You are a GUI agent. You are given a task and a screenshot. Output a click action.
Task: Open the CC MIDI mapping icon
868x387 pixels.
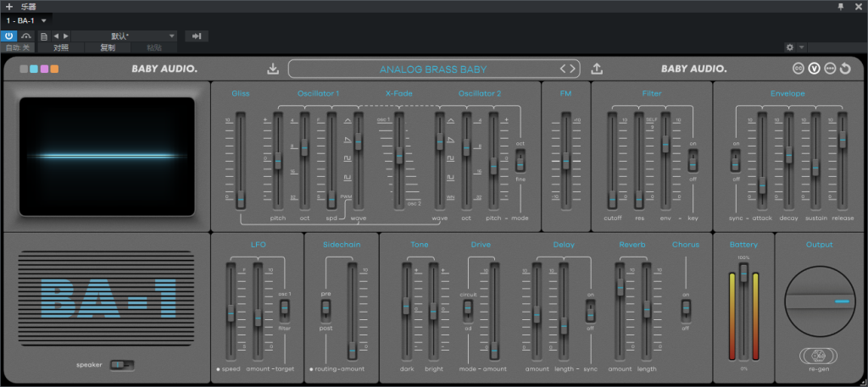coord(798,69)
